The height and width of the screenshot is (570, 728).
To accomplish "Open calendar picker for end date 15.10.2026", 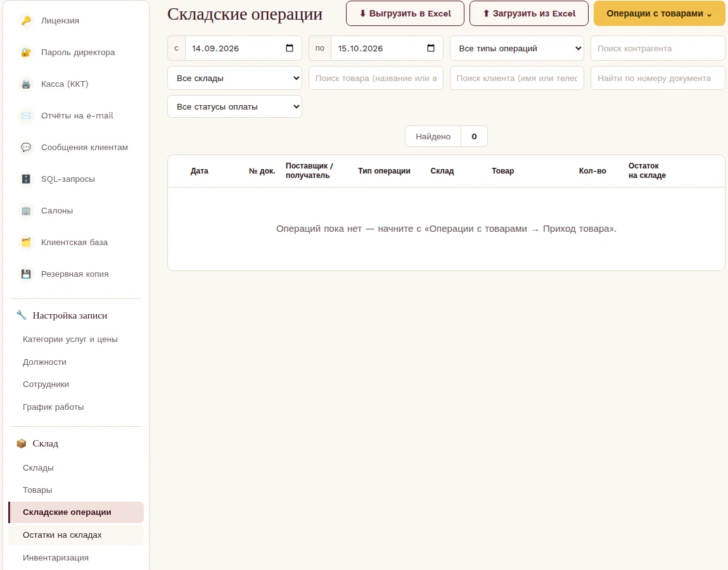I will pyautogui.click(x=430, y=48).
